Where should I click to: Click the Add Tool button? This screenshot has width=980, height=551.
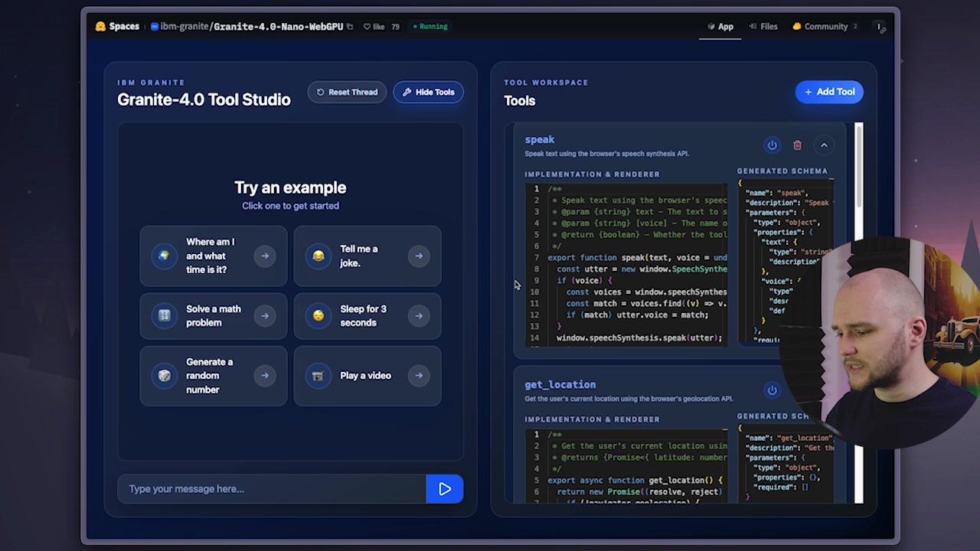click(x=829, y=91)
